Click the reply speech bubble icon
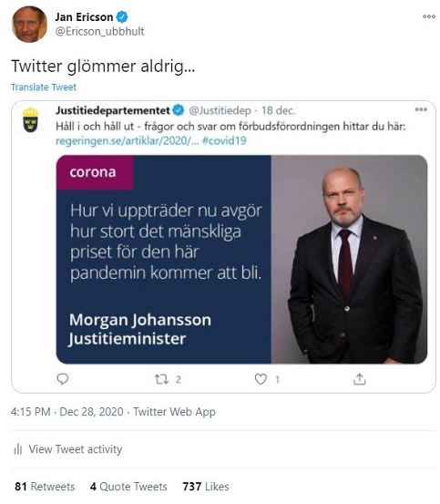 coord(62,379)
